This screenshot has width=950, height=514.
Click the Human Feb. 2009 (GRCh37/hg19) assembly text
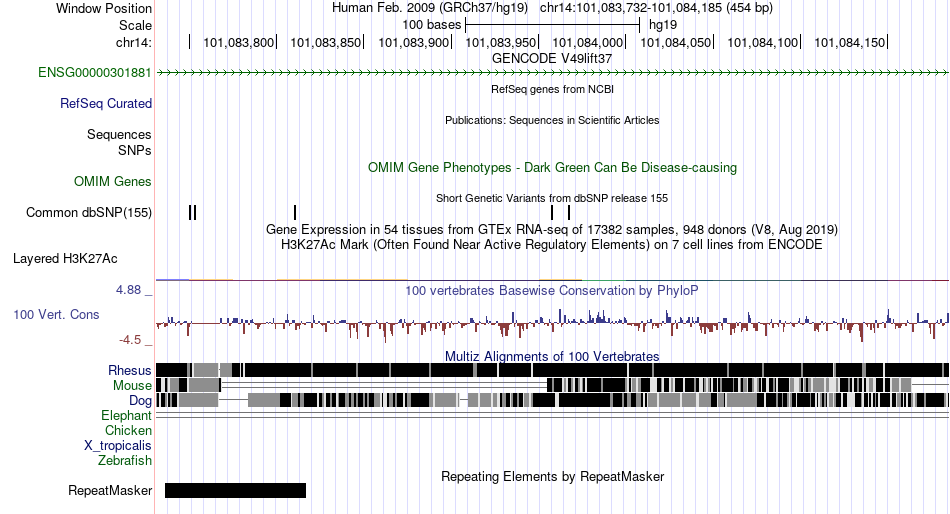(430, 8)
